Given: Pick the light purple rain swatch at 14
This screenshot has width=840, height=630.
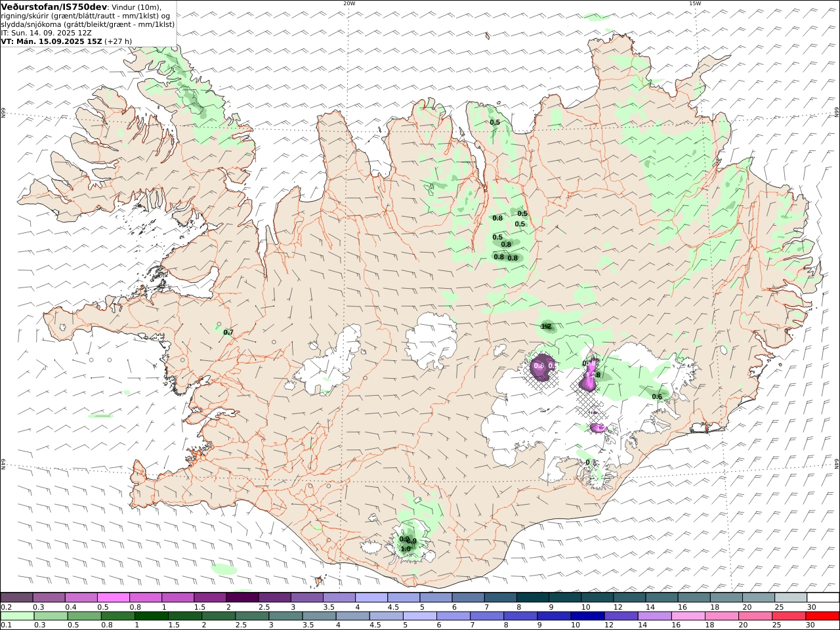Looking at the screenshot, I should (654, 616).
